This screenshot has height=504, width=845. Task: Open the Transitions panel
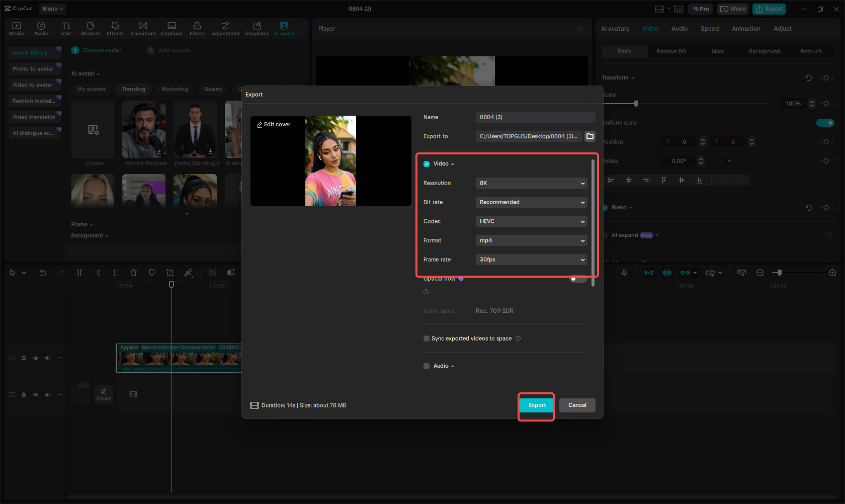[x=143, y=28]
